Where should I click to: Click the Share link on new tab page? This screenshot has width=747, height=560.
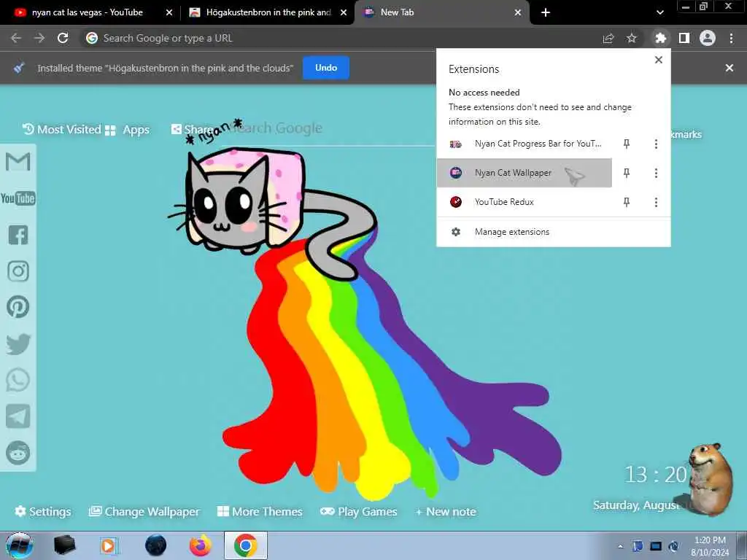[x=192, y=129]
